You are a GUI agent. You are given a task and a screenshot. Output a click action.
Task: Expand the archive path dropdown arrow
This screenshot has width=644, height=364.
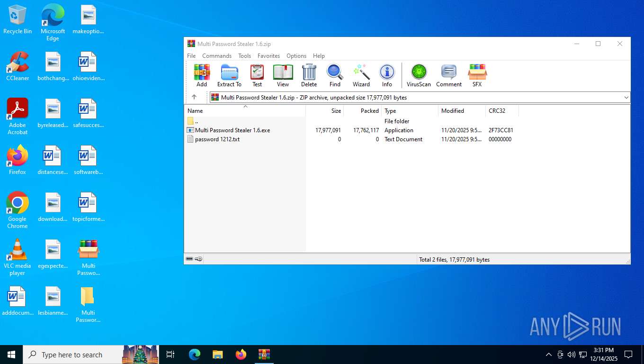pyautogui.click(x=626, y=98)
